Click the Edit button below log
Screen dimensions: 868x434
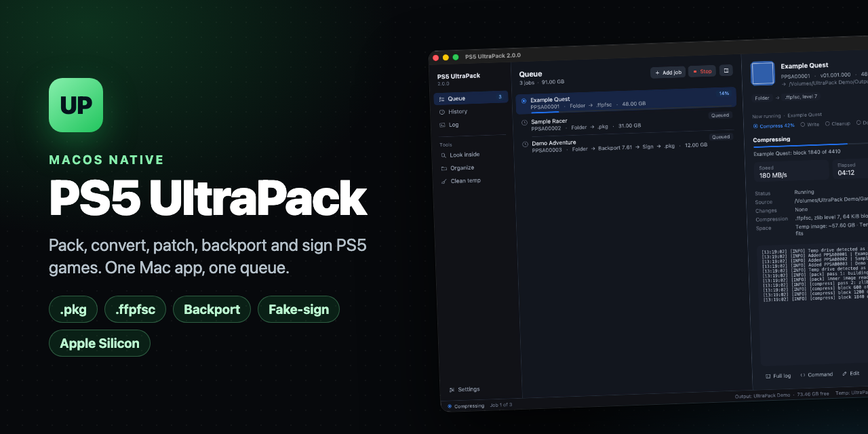(851, 373)
